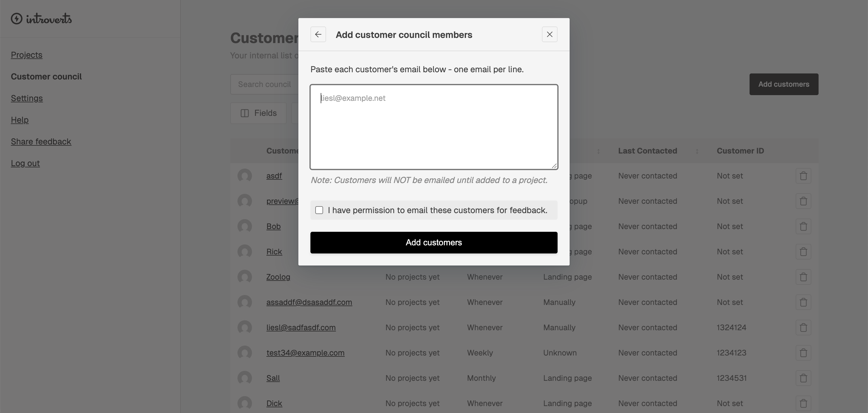
Task: Check the permission to email customers box
Action: click(319, 210)
